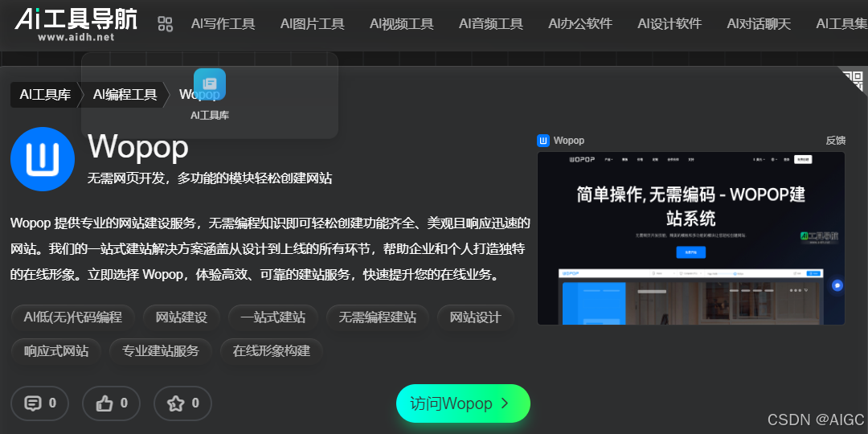
Task: Open the QR code icon at corner
Action: pos(853,81)
